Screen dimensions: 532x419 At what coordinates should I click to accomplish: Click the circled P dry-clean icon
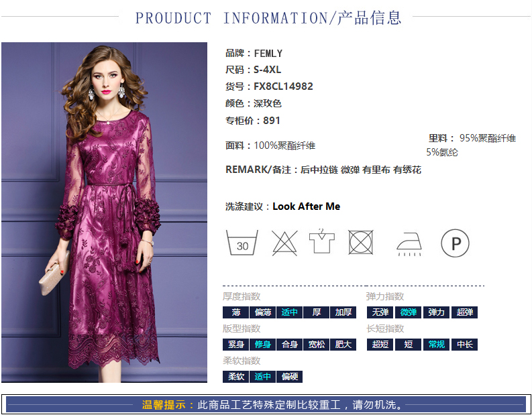tap(455, 243)
